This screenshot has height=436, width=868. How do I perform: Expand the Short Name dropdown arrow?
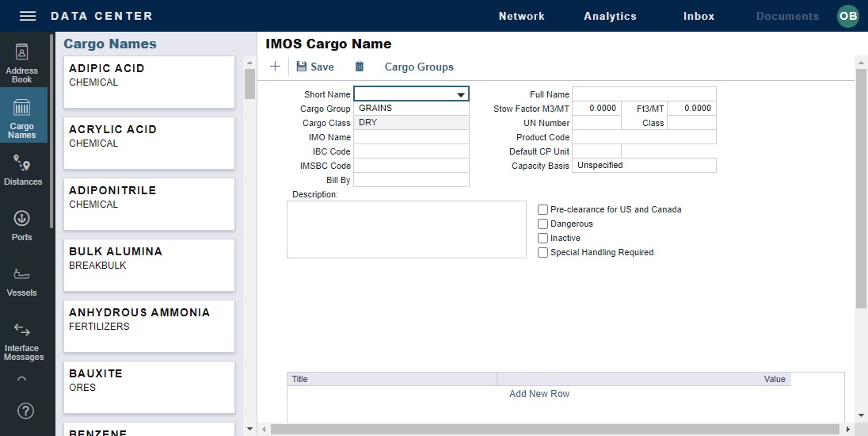coord(461,94)
